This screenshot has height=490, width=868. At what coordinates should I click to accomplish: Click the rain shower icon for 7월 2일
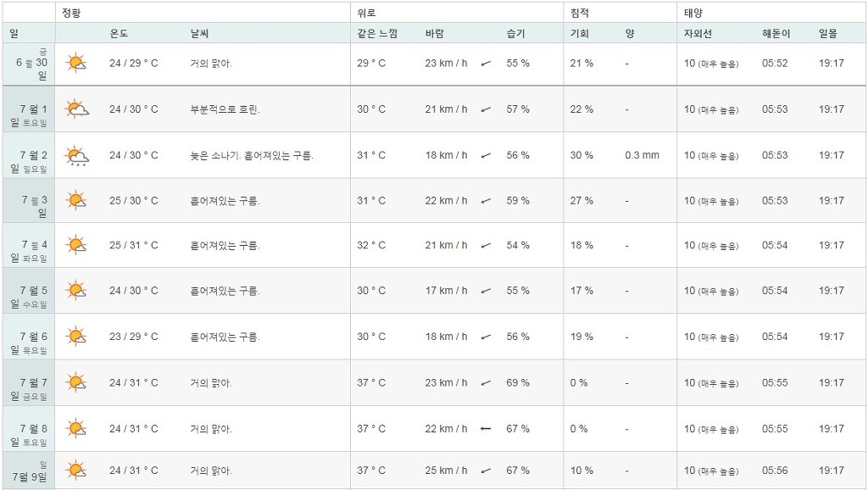click(x=76, y=156)
